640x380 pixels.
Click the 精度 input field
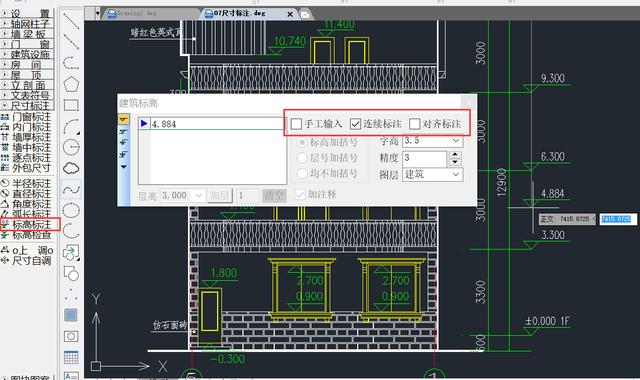pyautogui.click(x=424, y=158)
